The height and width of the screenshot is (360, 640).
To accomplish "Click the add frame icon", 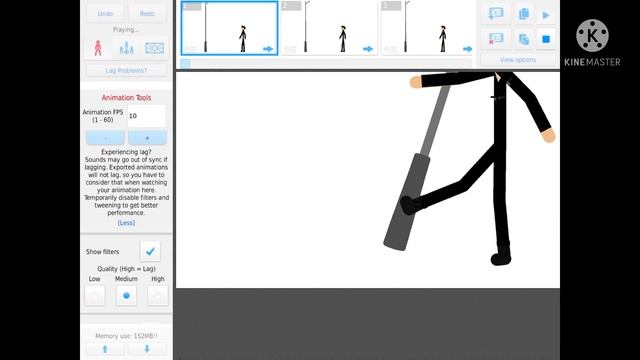I will pos(496,14).
